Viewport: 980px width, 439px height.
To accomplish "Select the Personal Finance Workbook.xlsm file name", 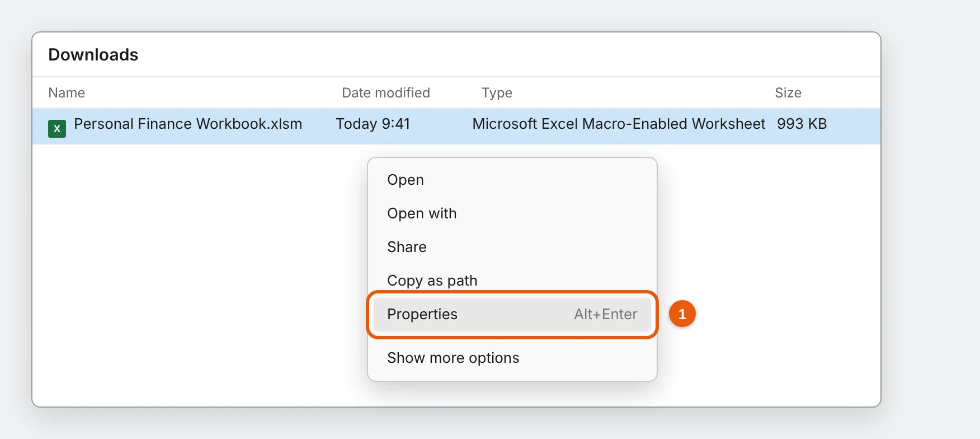I will click(188, 124).
